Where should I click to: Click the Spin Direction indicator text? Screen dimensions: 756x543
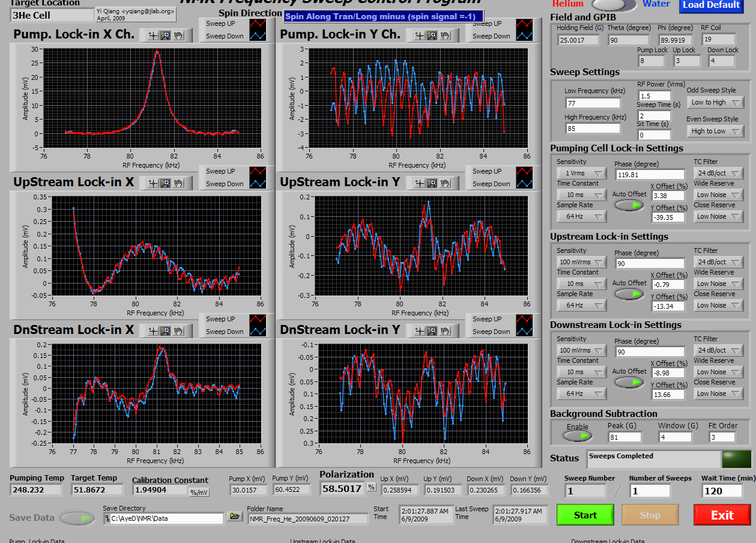383,17
